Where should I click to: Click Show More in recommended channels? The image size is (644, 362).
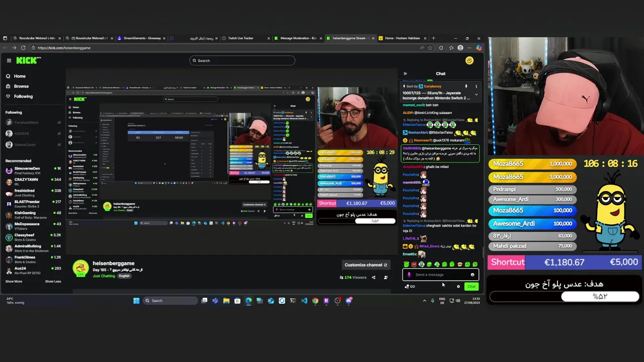[x=14, y=282]
